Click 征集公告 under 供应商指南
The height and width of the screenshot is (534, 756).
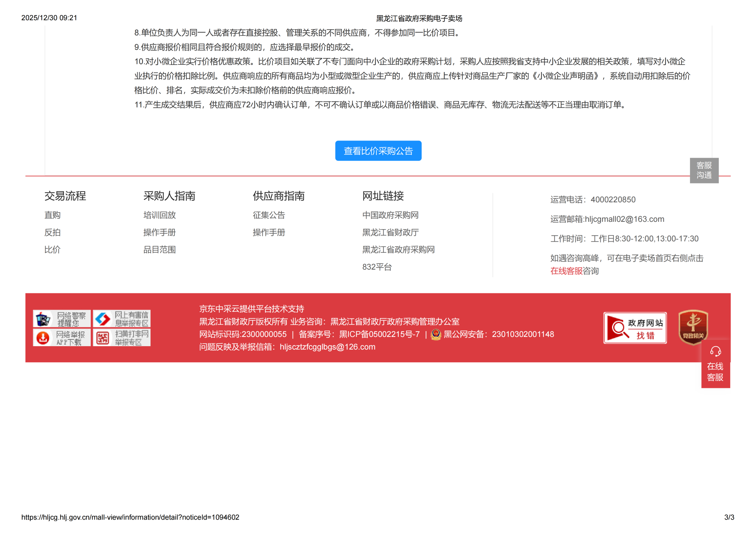269,215
